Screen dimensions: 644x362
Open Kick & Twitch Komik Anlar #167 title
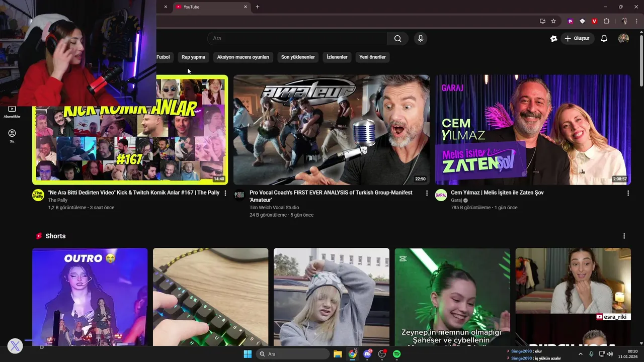click(134, 193)
